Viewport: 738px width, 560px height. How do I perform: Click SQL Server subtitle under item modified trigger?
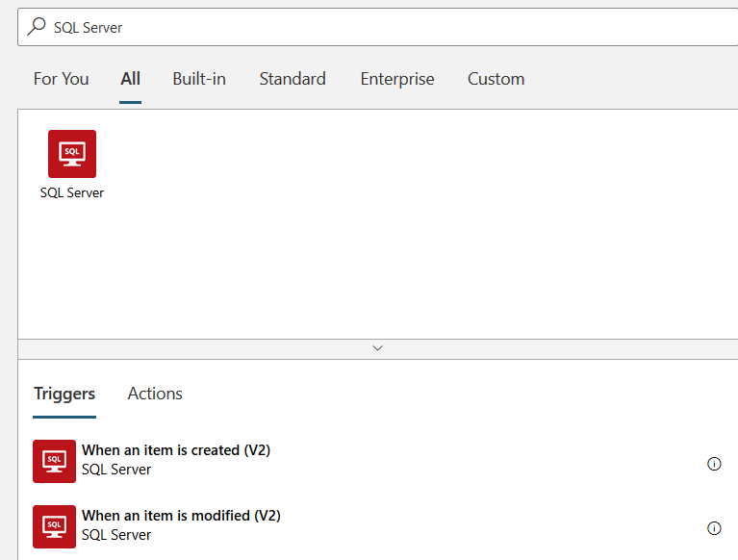[x=116, y=535]
